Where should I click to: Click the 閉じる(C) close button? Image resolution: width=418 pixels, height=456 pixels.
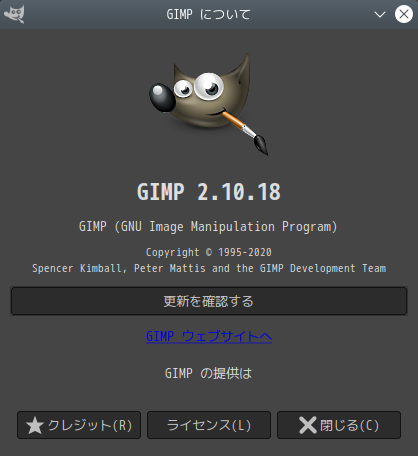pos(339,425)
